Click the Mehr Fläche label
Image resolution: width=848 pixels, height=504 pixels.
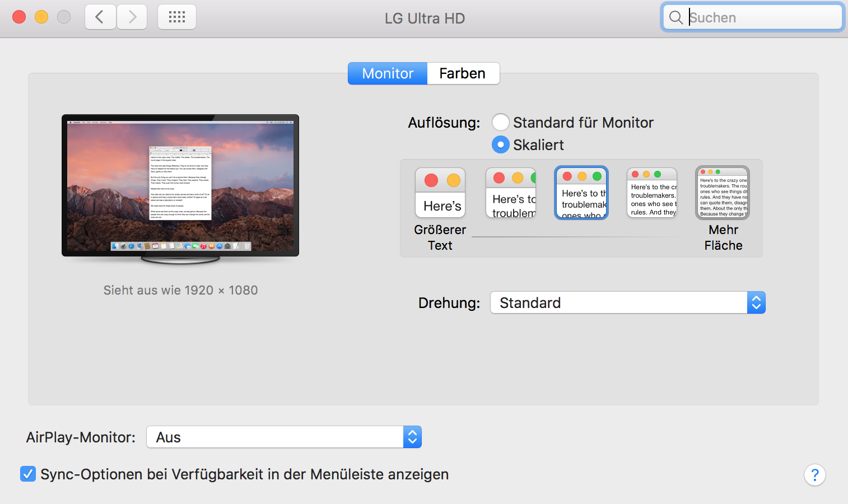tap(723, 237)
